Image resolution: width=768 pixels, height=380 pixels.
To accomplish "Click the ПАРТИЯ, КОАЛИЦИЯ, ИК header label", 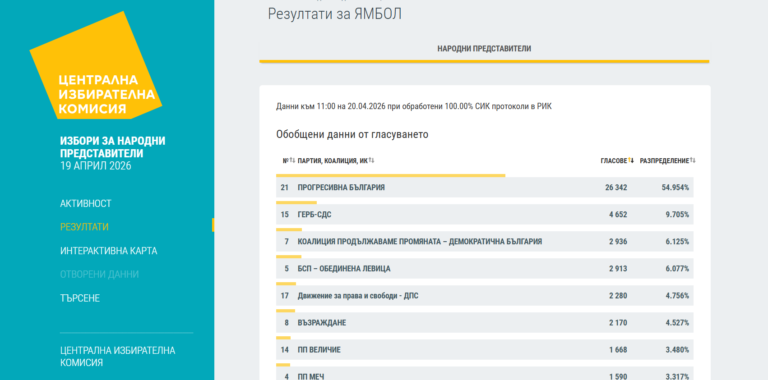I will click(333, 161).
